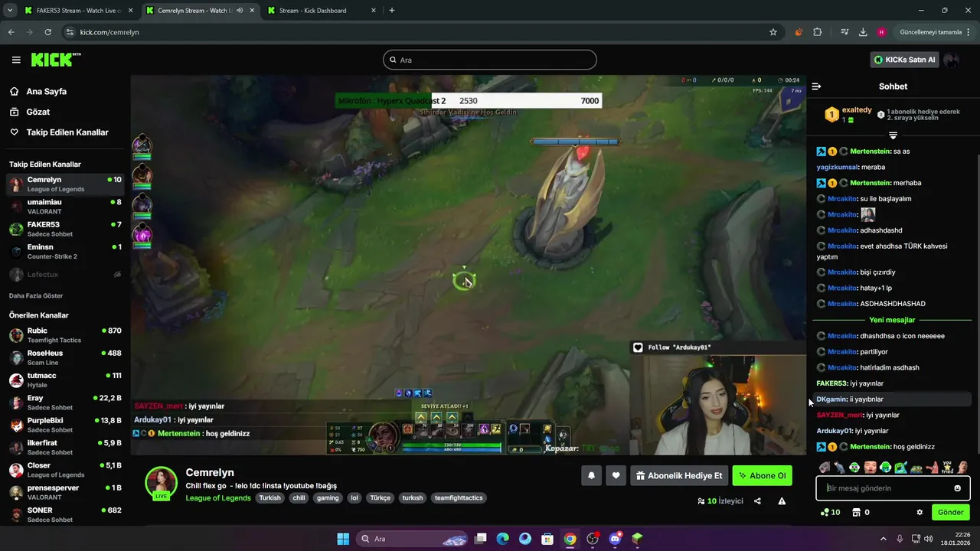Open umaimiau channel in followed list
The image size is (980, 551).
pyautogui.click(x=64, y=207)
